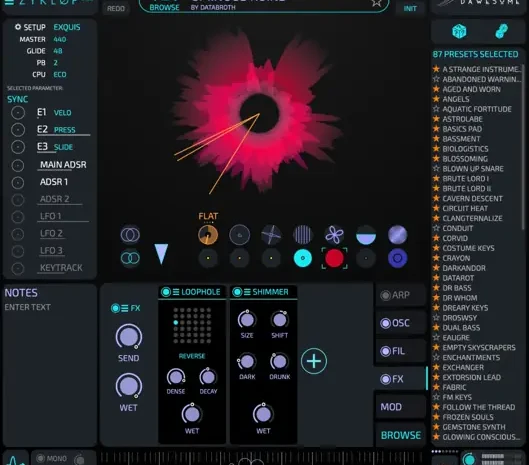529x465 pixels.
Task: Click the half-filled bowl module icon
Action: (x=366, y=235)
